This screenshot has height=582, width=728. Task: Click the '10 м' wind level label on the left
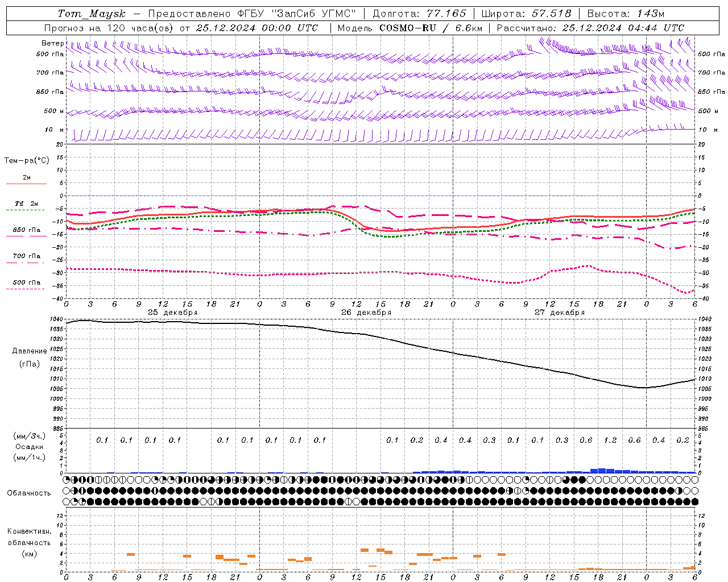[55, 130]
